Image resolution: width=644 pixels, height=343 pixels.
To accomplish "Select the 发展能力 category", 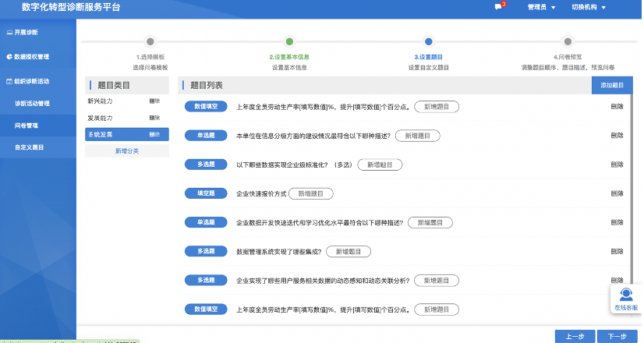I will pyautogui.click(x=100, y=118).
